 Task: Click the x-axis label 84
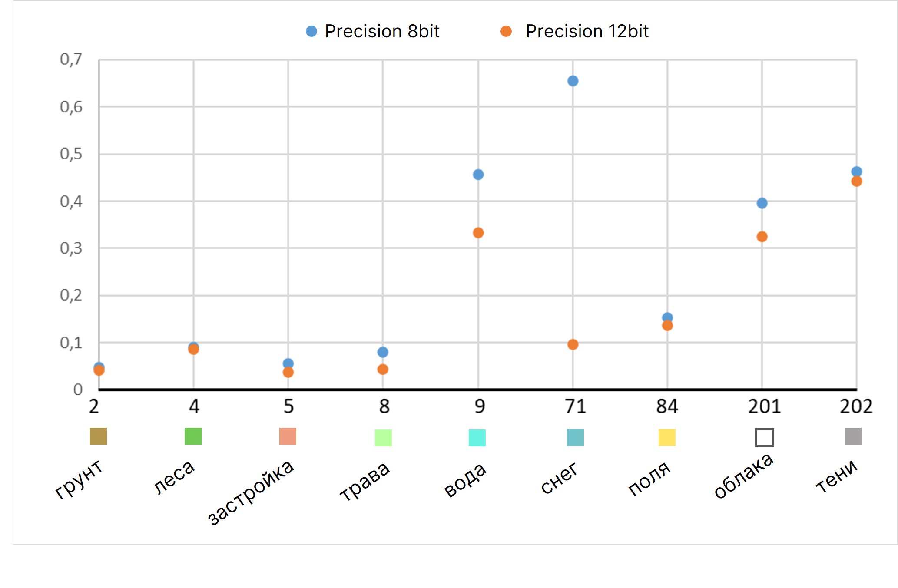click(667, 406)
